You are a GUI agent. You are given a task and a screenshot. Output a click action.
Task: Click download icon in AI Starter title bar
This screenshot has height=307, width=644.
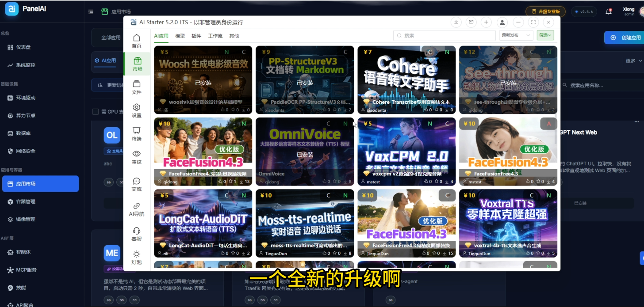coord(456,22)
